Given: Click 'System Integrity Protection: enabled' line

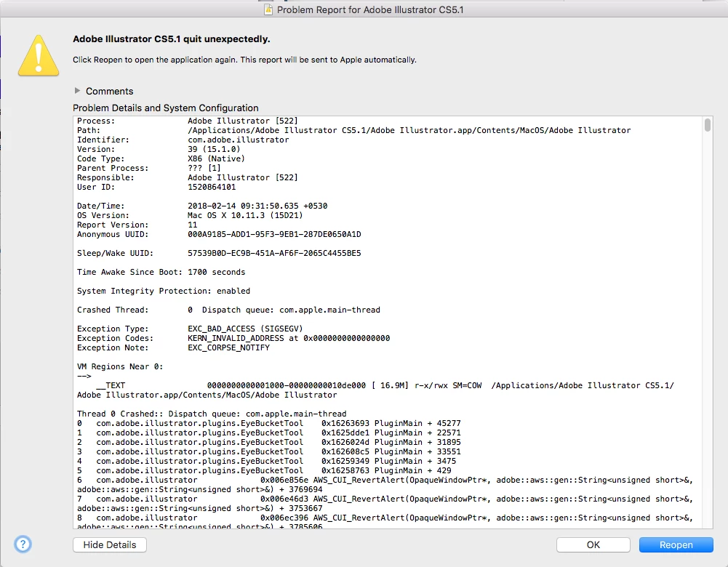Looking at the screenshot, I should click(164, 291).
